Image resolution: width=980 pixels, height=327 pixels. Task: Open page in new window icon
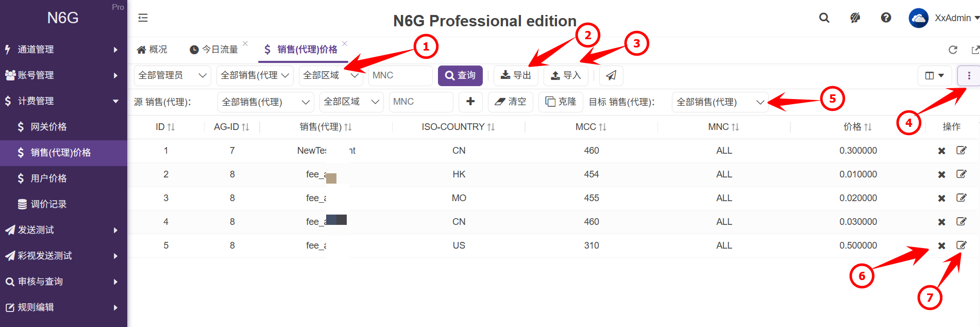tap(975, 50)
